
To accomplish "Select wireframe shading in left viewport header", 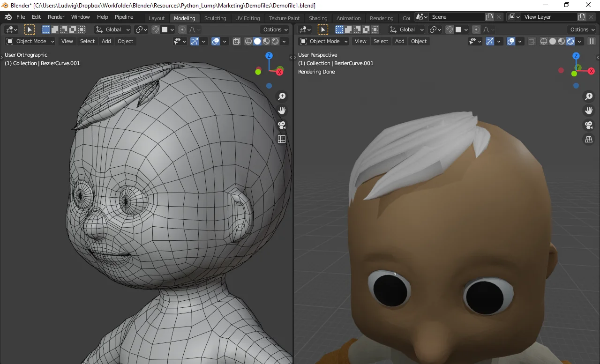I will coord(248,41).
